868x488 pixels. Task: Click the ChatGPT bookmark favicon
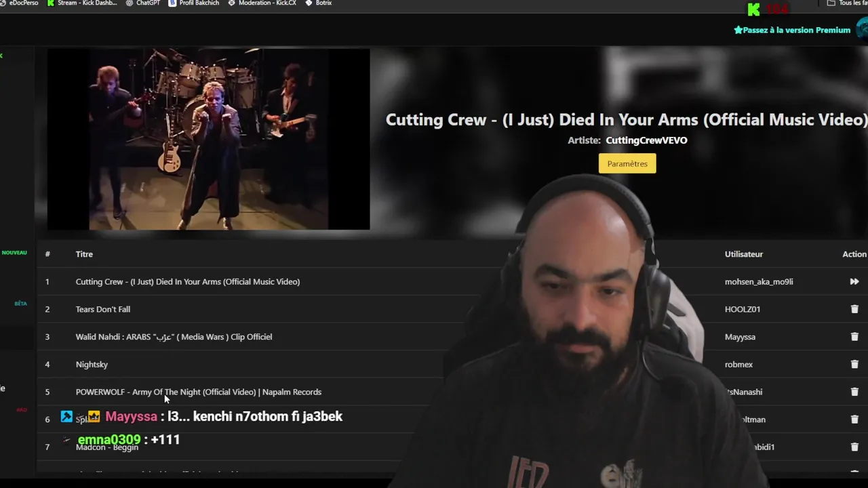point(130,3)
